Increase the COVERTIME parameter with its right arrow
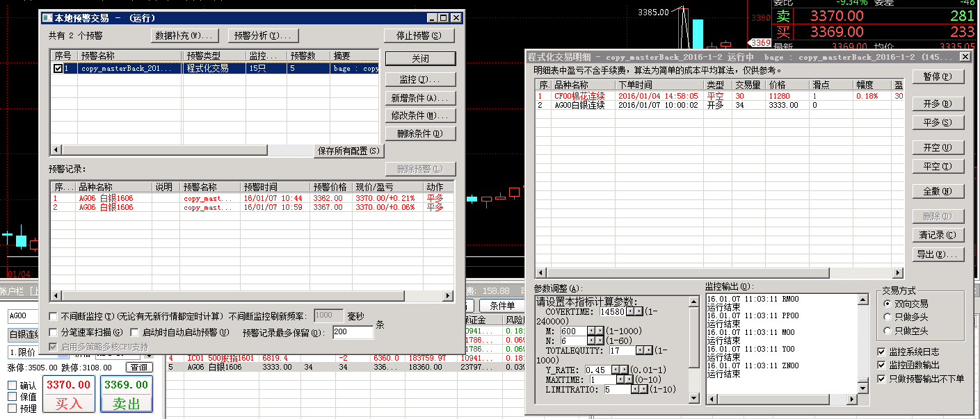Viewport: 980px width, 419px height. 639,312
